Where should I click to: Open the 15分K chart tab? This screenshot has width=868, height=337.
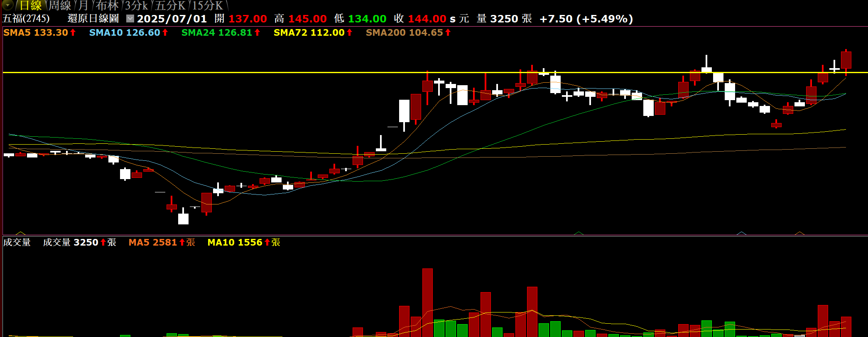[208, 6]
